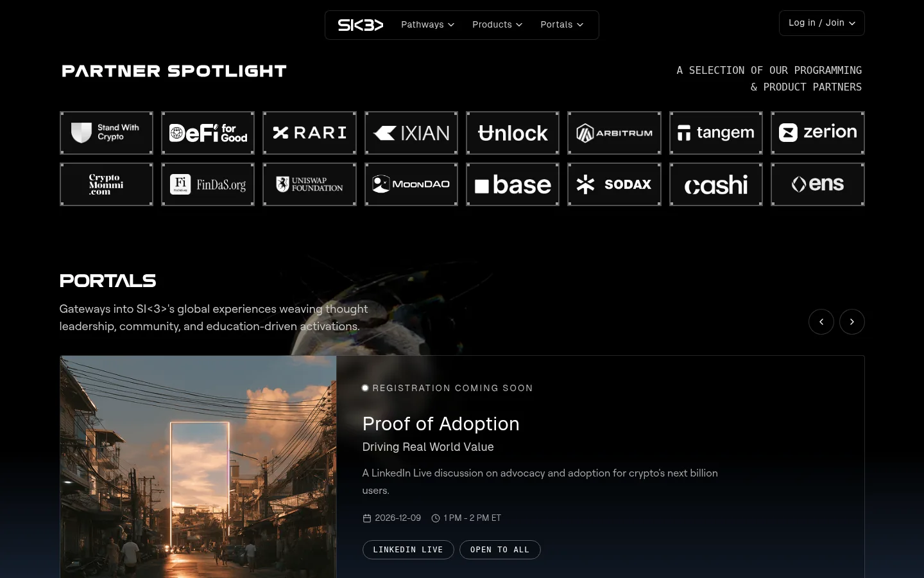Select the DeFi for Good partner tile
Screen dimensions: 924x578
point(208,133)
